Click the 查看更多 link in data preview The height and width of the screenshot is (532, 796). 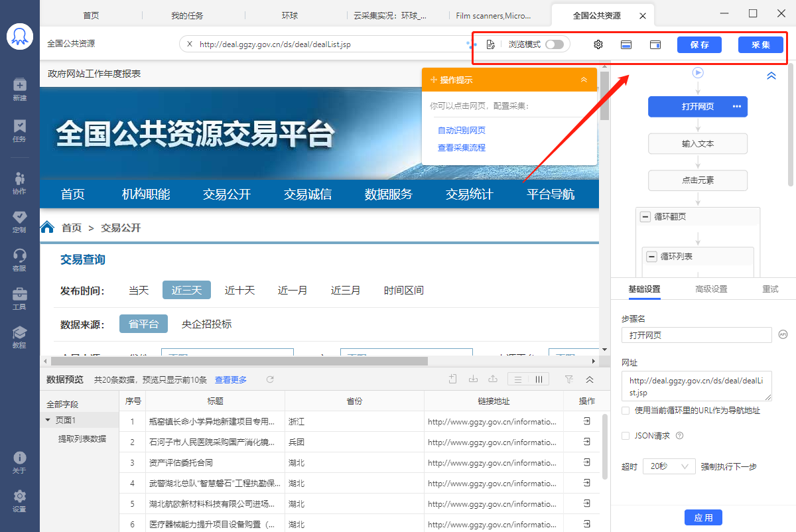click(x=231, y=379)
